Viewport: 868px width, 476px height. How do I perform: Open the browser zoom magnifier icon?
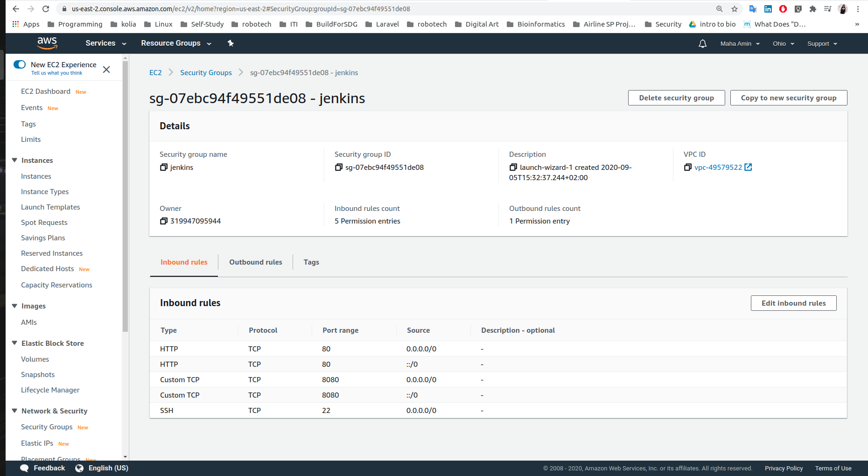(x=720, y=9)
